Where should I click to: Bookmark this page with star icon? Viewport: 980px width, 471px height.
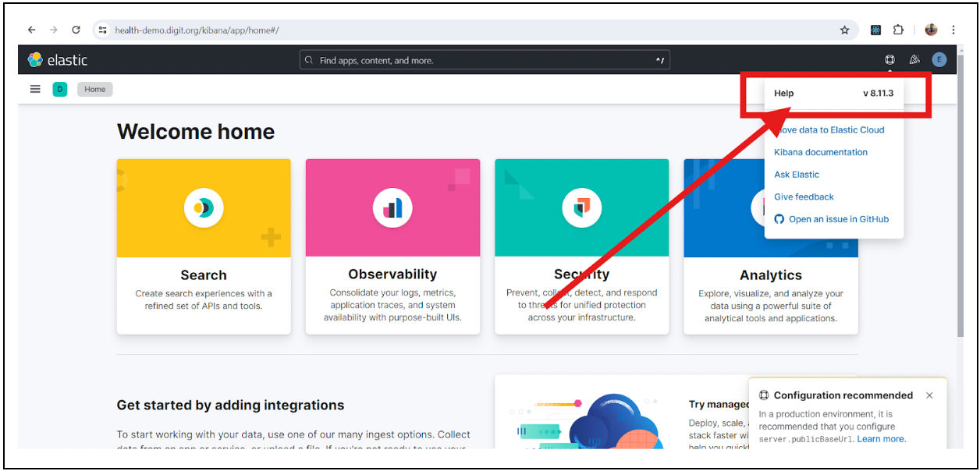pyautogui.click(x=844, y=30)
